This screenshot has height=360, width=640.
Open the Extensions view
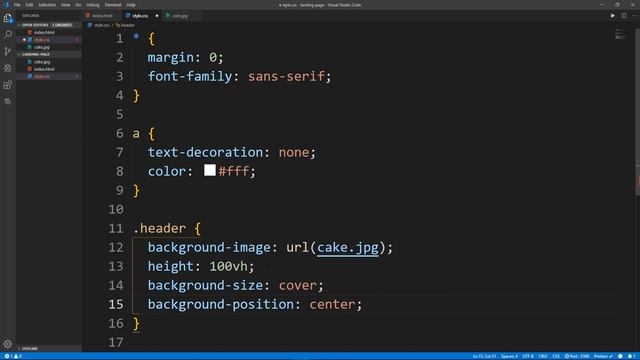(8, 84)
